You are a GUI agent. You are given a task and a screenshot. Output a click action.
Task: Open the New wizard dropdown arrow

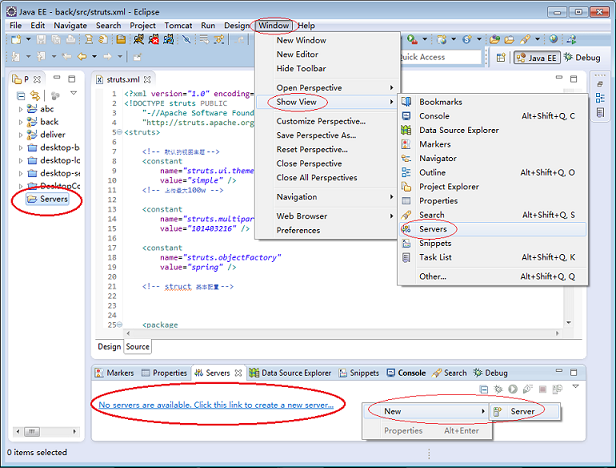(28, 39)
